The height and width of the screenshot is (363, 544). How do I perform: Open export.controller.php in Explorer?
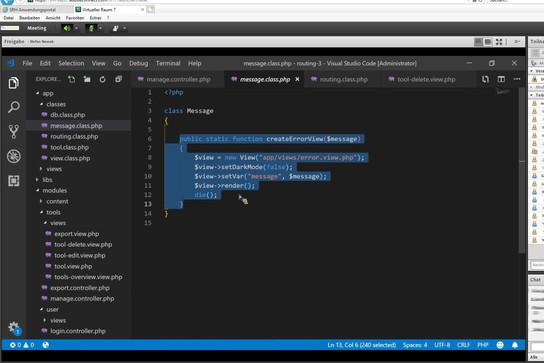pyautogui.click(x=79, y=288)
